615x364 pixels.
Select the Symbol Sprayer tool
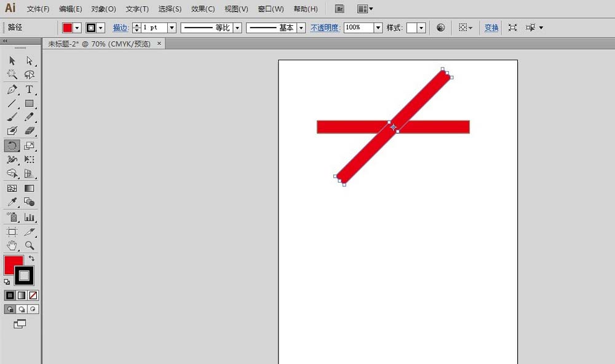12,217
